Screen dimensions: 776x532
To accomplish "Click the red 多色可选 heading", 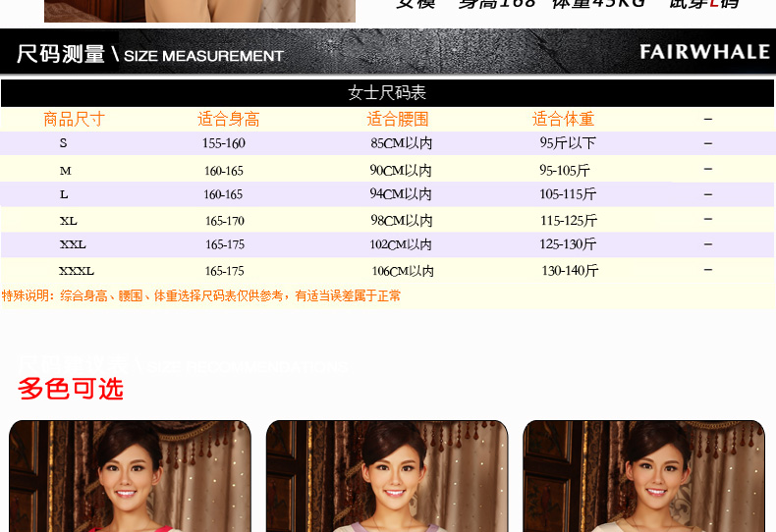I will (71, 389).
